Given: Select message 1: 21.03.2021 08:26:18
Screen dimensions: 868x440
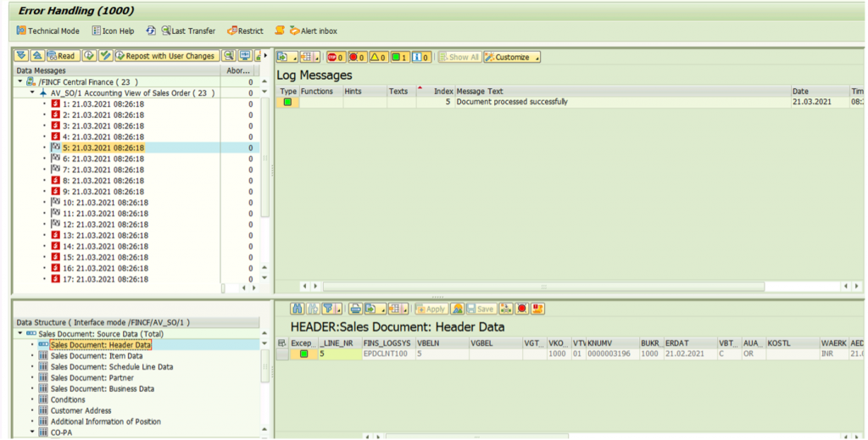Looking at the screenshot, I should [x=103, y=104].
